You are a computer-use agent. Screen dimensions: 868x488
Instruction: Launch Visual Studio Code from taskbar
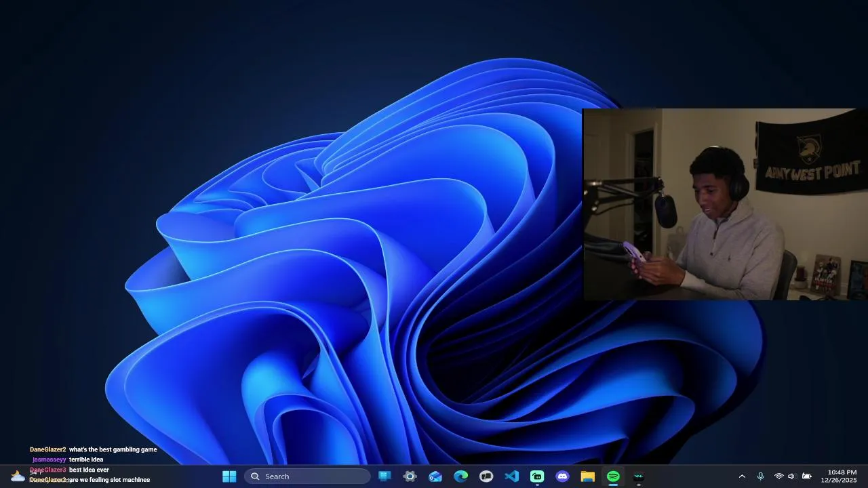pyautogui.click(x=511, y=476)
